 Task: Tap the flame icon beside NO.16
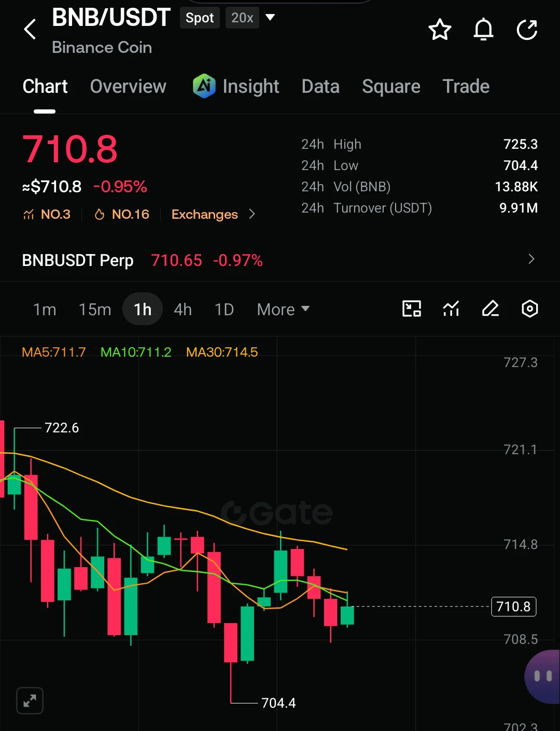pos(100,214)
